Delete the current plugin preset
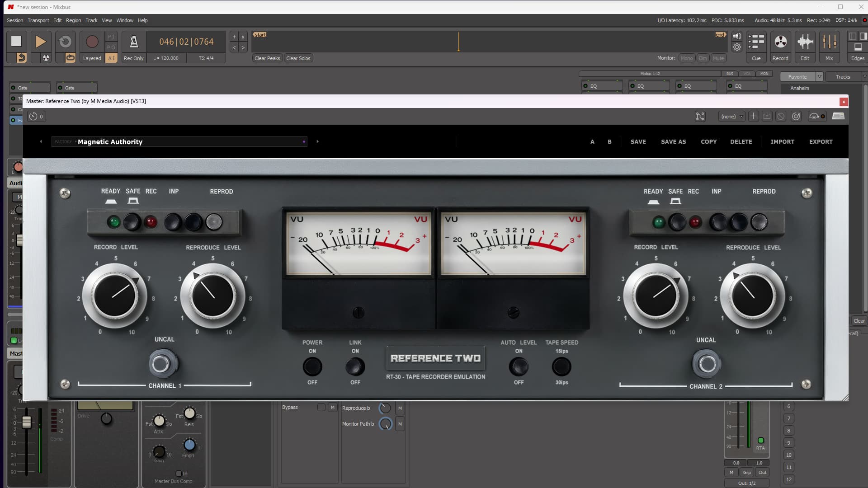This screenshot has width=868, height=488. 781,117
